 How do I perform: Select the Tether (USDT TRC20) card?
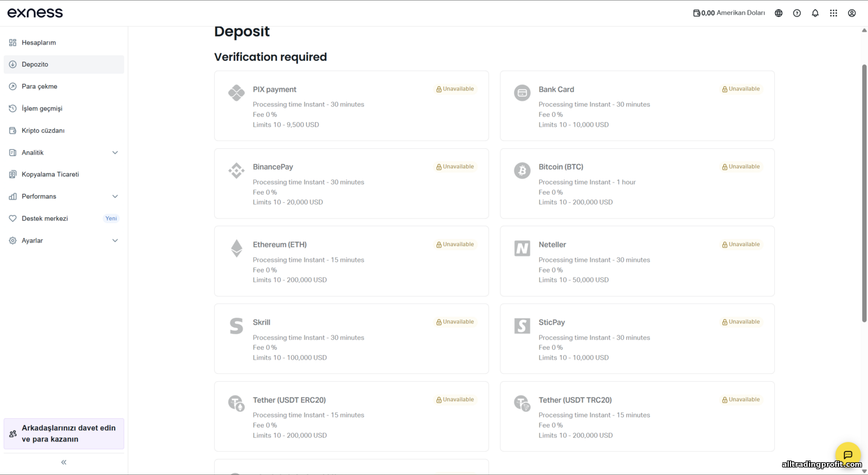pyautogui.click(x=637, y=416)
